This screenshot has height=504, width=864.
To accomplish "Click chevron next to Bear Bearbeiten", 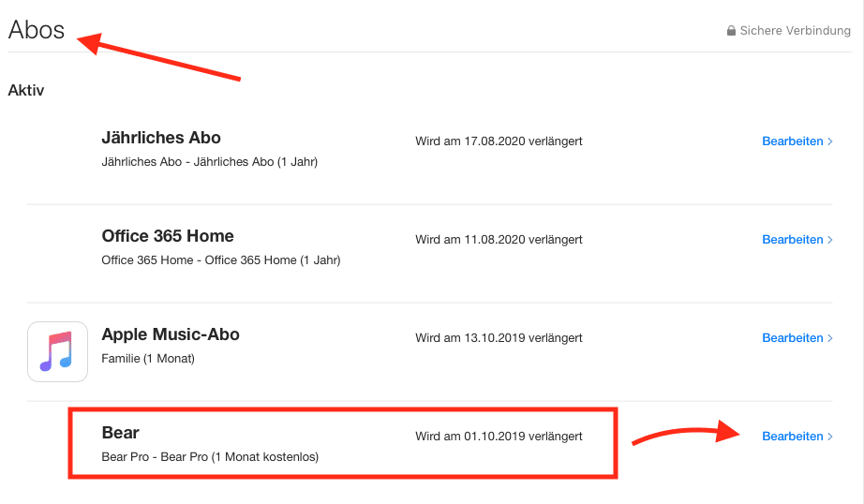I will click(x=830, y=437).
